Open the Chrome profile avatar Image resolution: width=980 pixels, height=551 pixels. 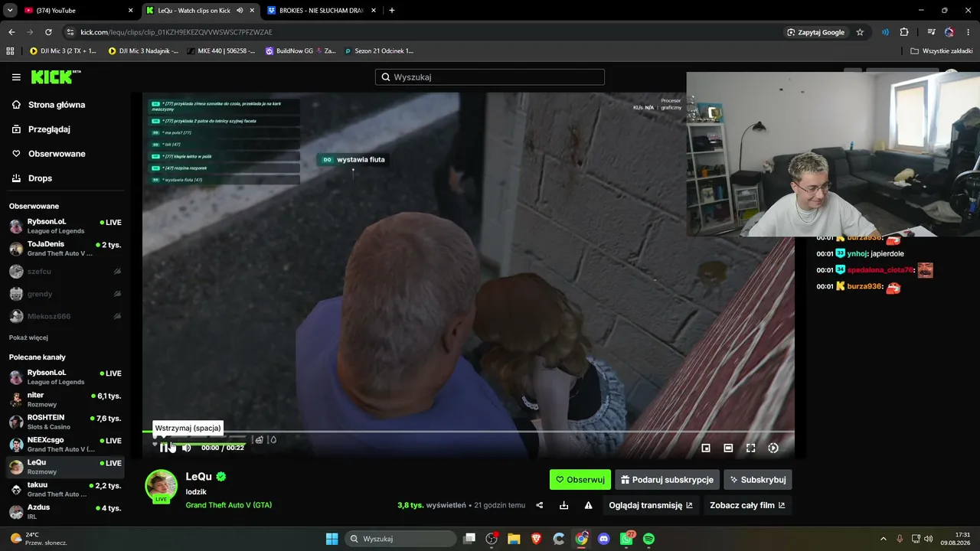[949, 32]
